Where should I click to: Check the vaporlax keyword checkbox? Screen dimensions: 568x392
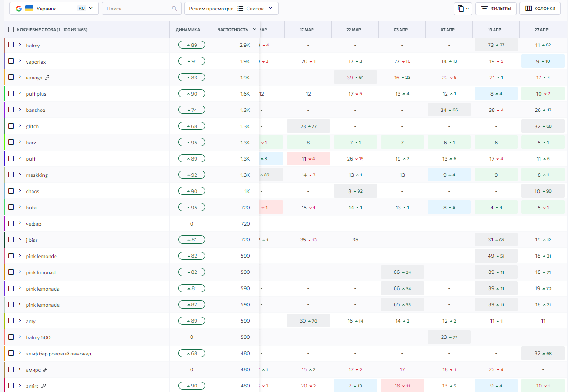point(11,61)
